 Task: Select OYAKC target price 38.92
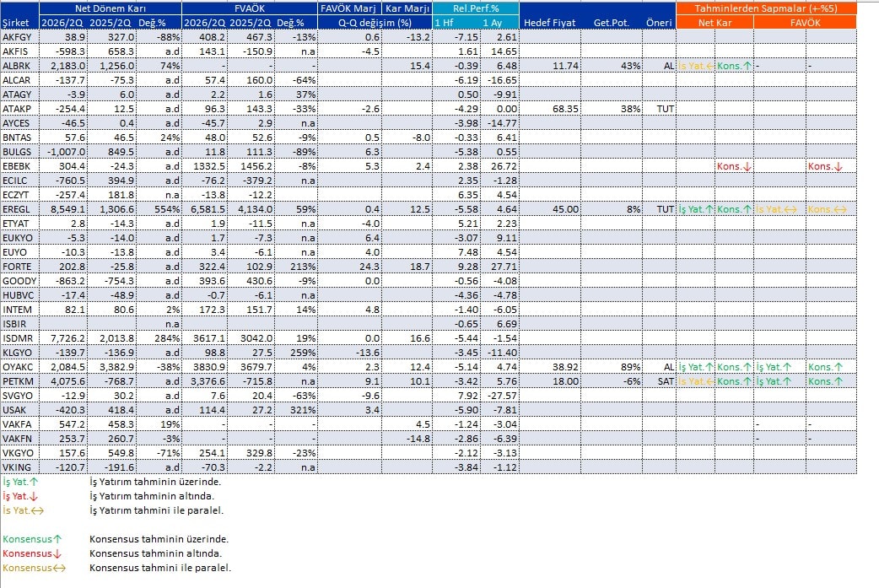[x=550, y=367]
